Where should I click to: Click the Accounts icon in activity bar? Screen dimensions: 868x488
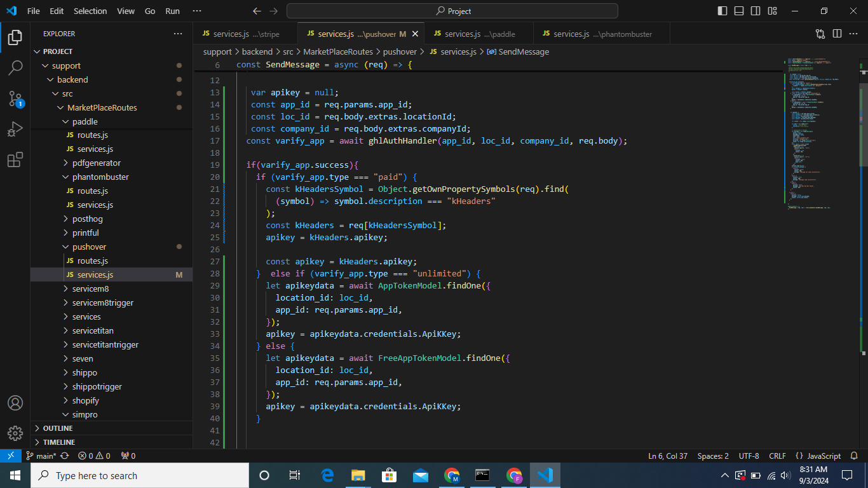[15, 403]
